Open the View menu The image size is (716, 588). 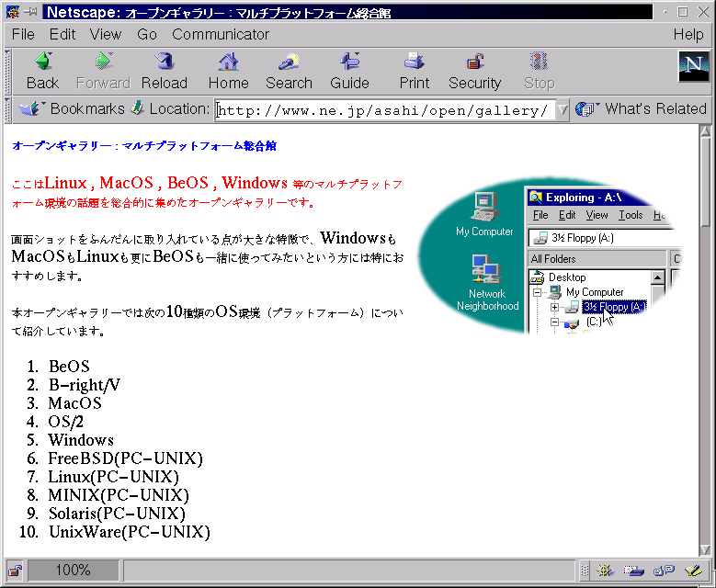106,34
